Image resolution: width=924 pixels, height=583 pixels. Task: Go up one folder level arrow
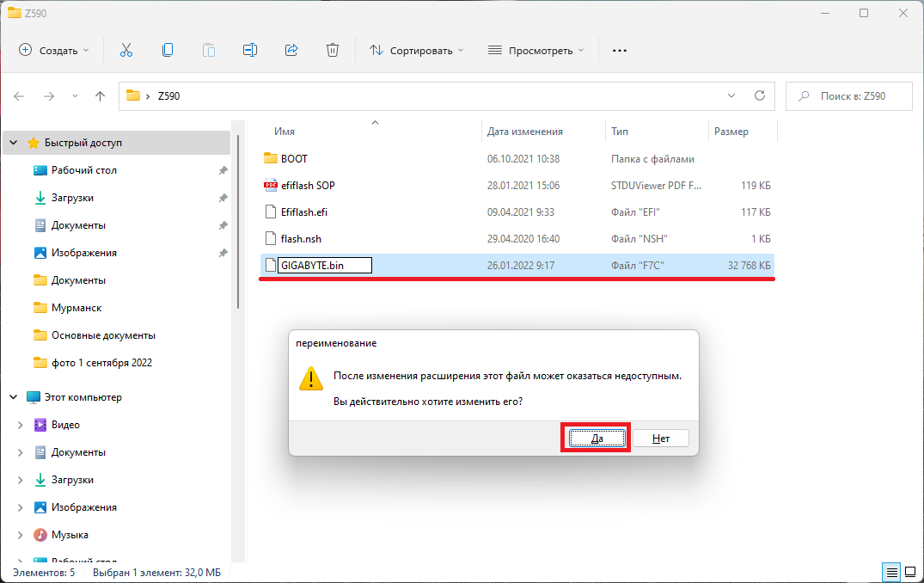point(100,96)
